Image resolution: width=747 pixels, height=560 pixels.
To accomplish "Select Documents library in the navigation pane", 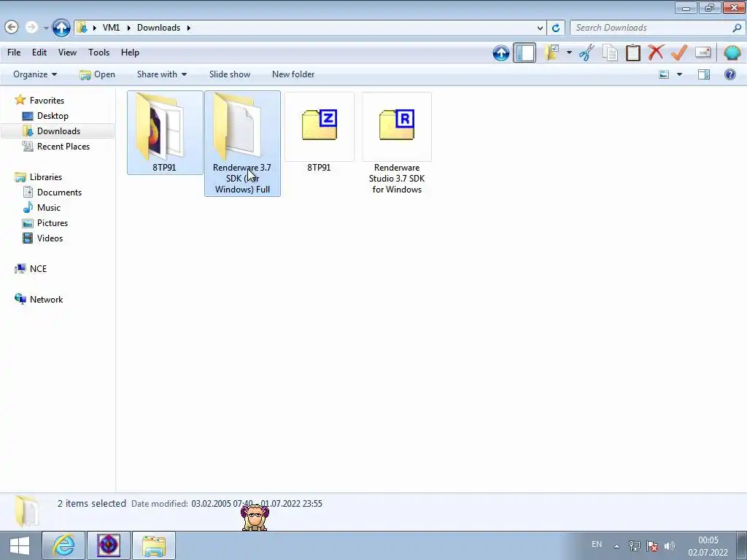I will [x=53, y=192].
